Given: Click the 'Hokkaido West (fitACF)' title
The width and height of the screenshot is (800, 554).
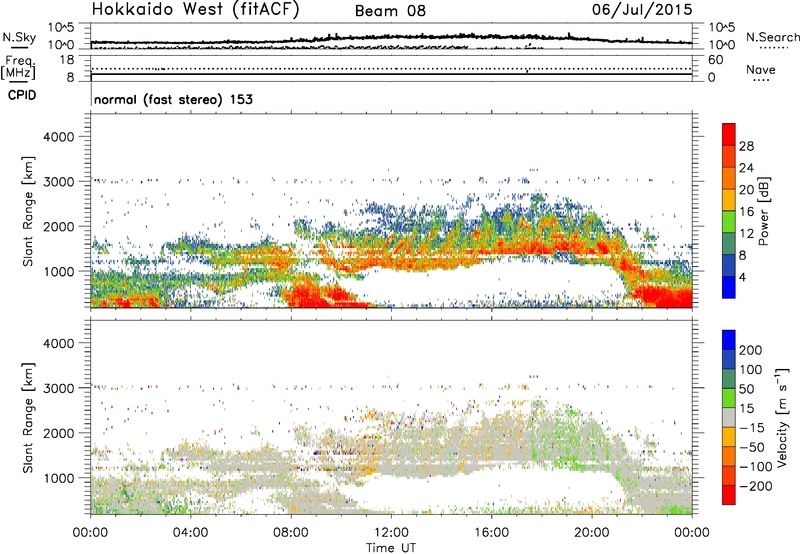Looking at the screenshot, I should tap(195, 9).
